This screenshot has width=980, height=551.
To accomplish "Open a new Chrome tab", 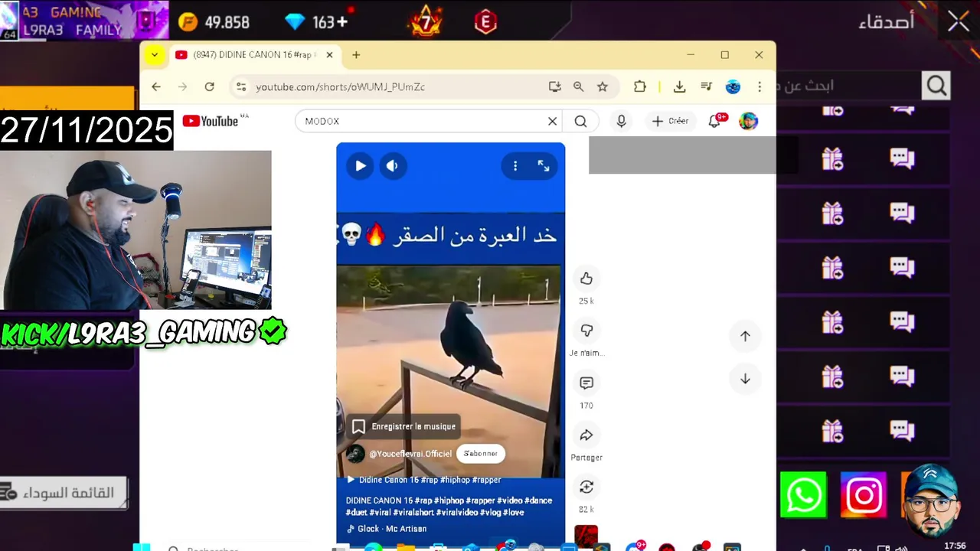I will point(356,55).
